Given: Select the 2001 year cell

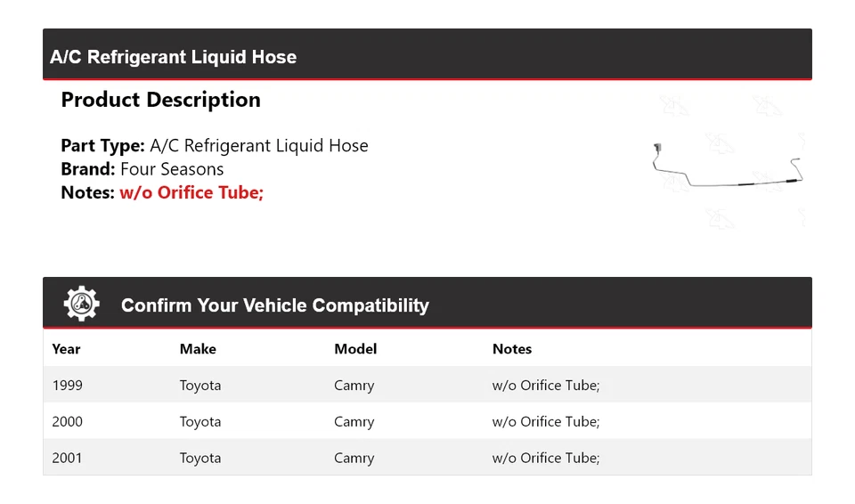Looking at the screenshot, I should (68, 458).
